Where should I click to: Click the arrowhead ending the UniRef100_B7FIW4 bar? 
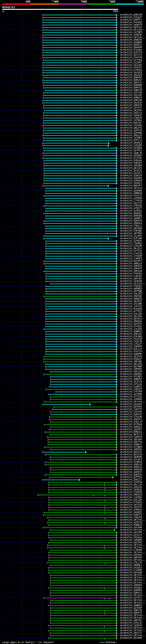[x=109, y=239]
